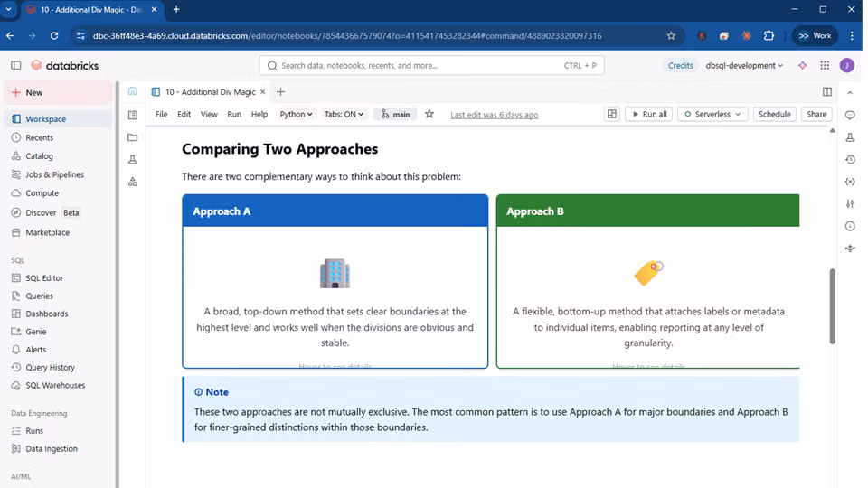Open the workspace folder browser icon
868x488 pixels.
(x=133, y=137)
